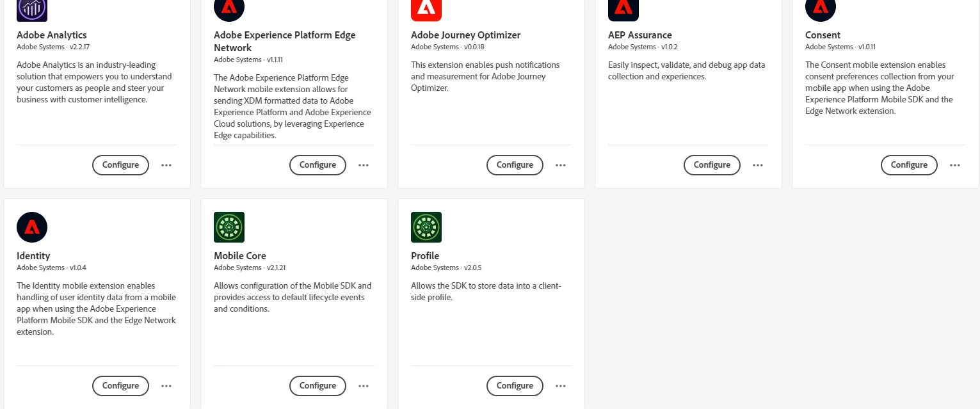Click the Profile extension green icon

(x=426, y=227)
